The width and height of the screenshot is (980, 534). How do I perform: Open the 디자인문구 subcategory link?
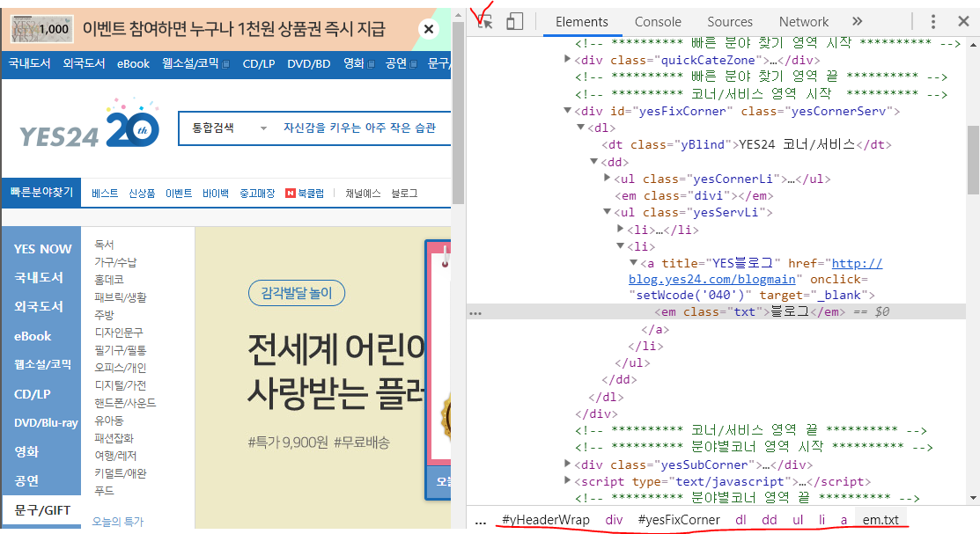(119, 333)
